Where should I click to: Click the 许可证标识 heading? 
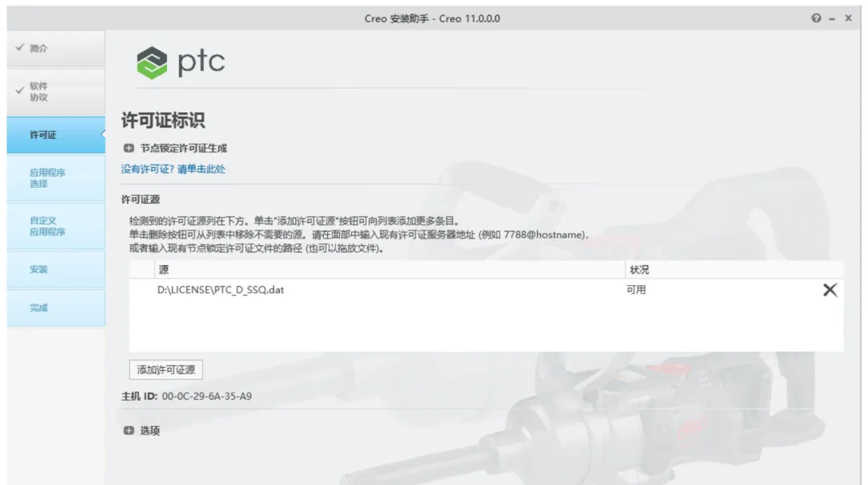coord(162,120)
